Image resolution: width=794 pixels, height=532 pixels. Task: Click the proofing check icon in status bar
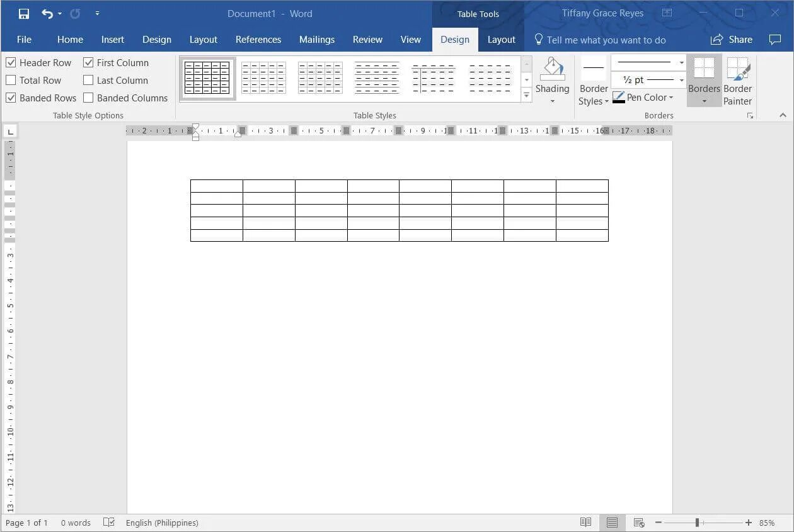tap(109, 522)
